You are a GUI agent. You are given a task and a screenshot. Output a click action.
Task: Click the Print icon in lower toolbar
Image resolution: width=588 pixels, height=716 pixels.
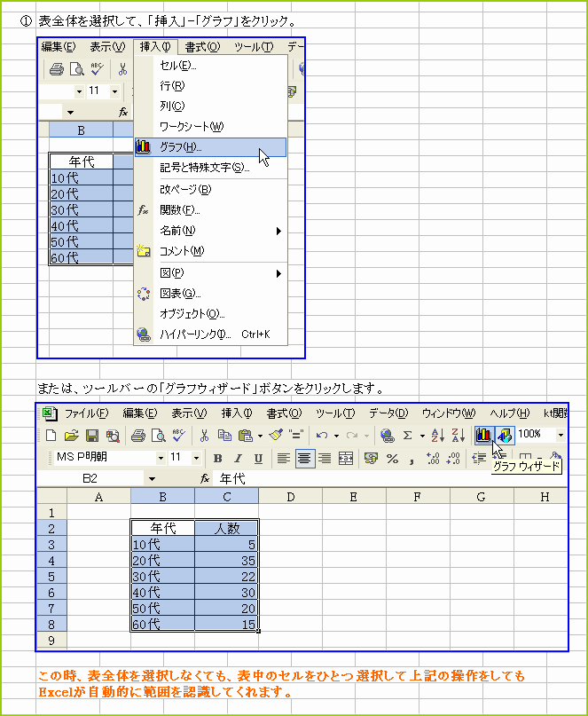(137, 435)
